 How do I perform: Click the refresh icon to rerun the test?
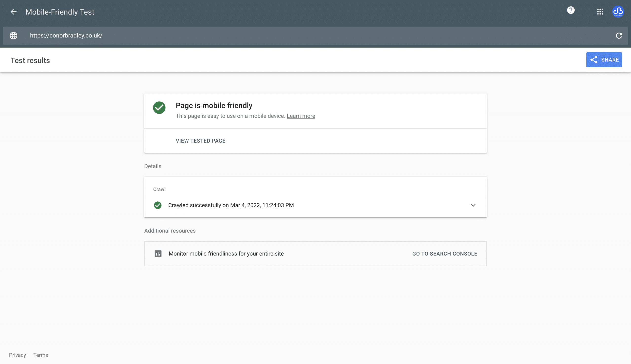click(x=619, y=36)
